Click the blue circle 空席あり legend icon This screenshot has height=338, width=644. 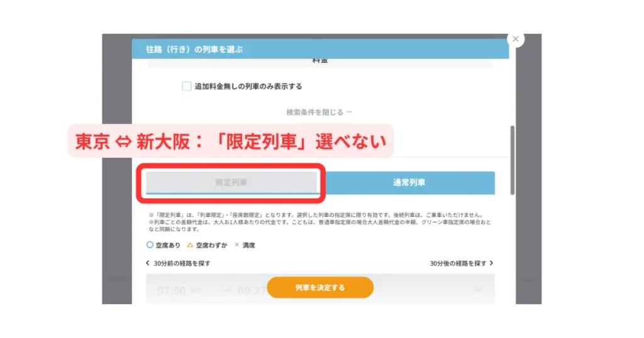click(150, 245)
